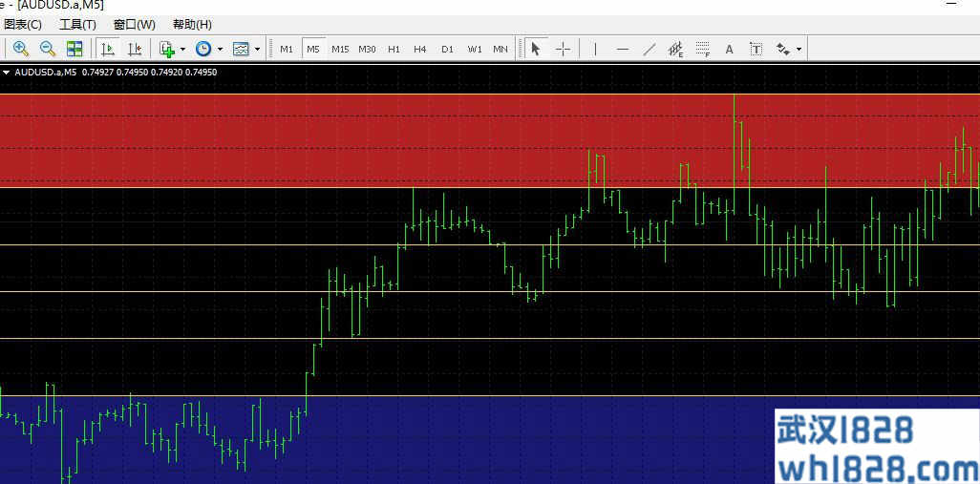Click the zoom in magnifier icon
Screen dimensions: 980x484
(21, 49)
